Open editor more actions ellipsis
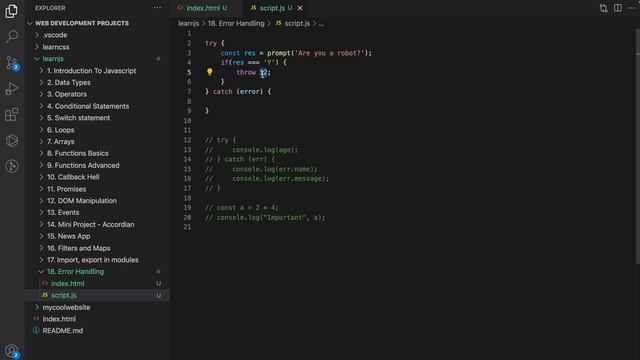Screen dimensions: 640x360 coord(631,8)
